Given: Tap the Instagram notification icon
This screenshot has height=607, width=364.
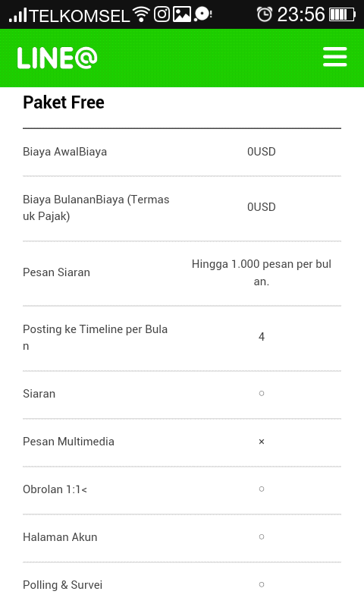Looking at the screenshot, I should (162, 14).
